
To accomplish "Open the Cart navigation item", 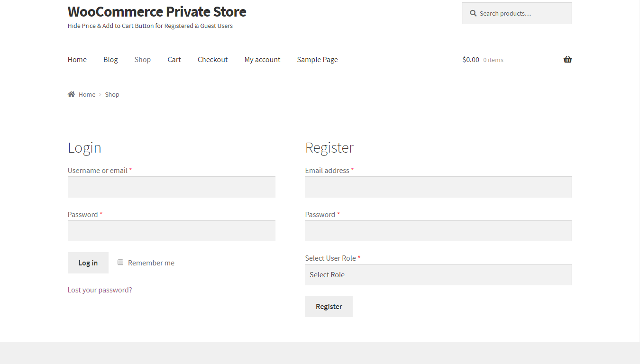I will [174, 59].
